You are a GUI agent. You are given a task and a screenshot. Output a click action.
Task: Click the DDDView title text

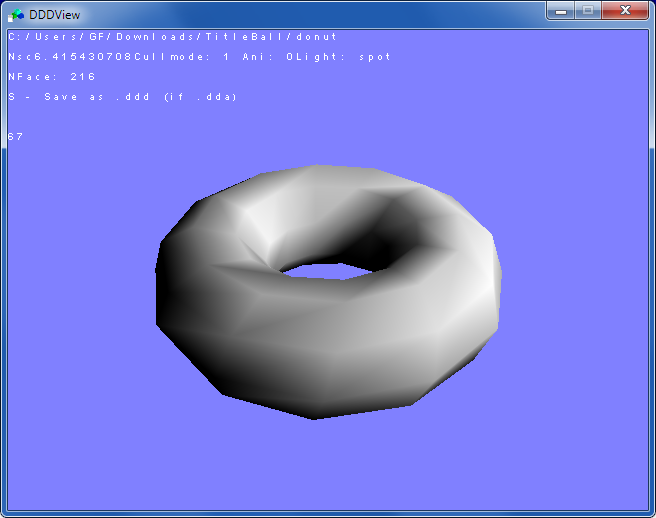[x=54, y=15]
